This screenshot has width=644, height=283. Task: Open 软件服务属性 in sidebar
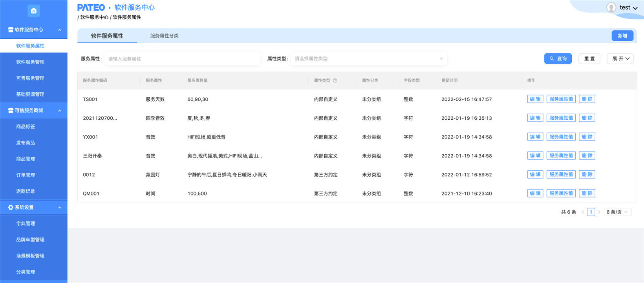[34, 46]
